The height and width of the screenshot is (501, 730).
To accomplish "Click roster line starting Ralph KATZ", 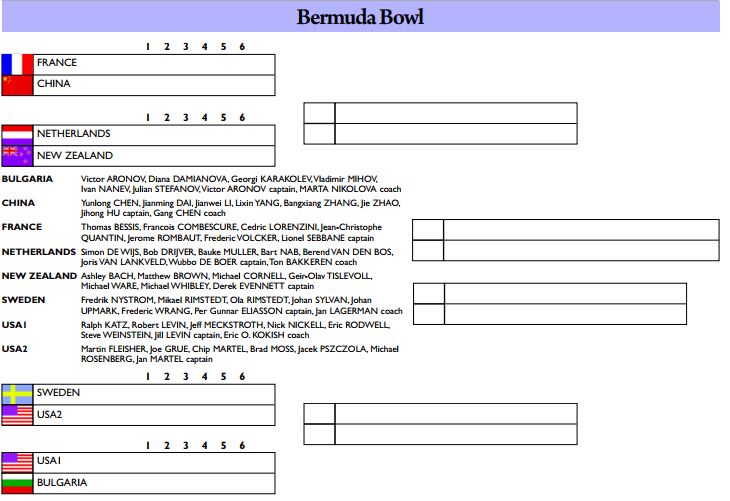I will click(236, 325).
